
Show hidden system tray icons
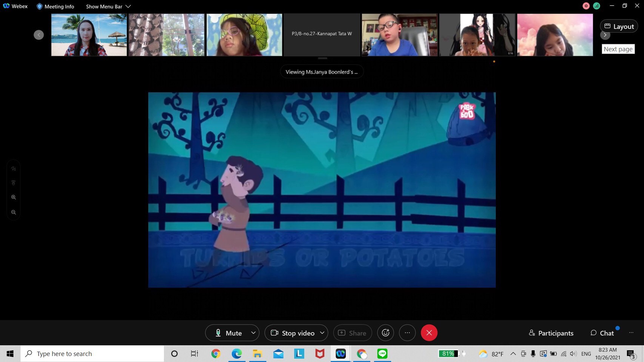click(513, 354)
